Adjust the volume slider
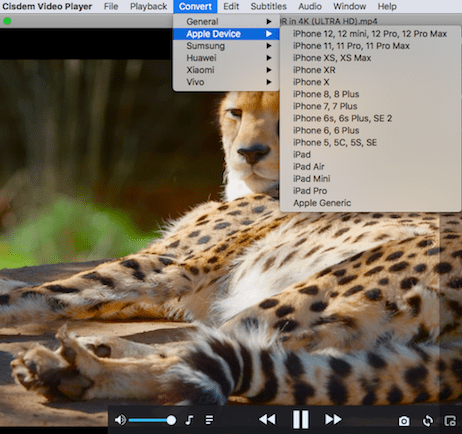 click(152, 420)
